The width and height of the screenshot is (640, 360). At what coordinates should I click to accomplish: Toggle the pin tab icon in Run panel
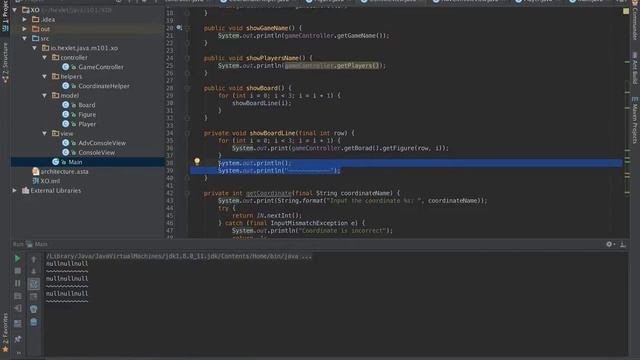18,339
